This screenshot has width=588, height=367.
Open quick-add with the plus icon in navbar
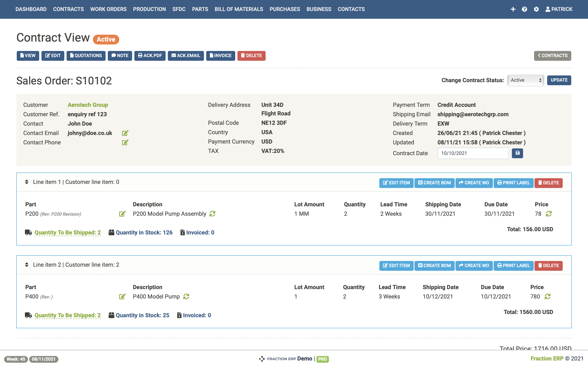pyautogui.click(x=513, y=9)
